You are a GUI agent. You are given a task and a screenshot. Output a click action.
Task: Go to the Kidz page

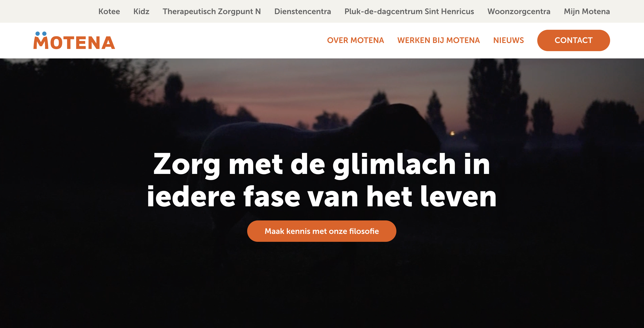141,11
